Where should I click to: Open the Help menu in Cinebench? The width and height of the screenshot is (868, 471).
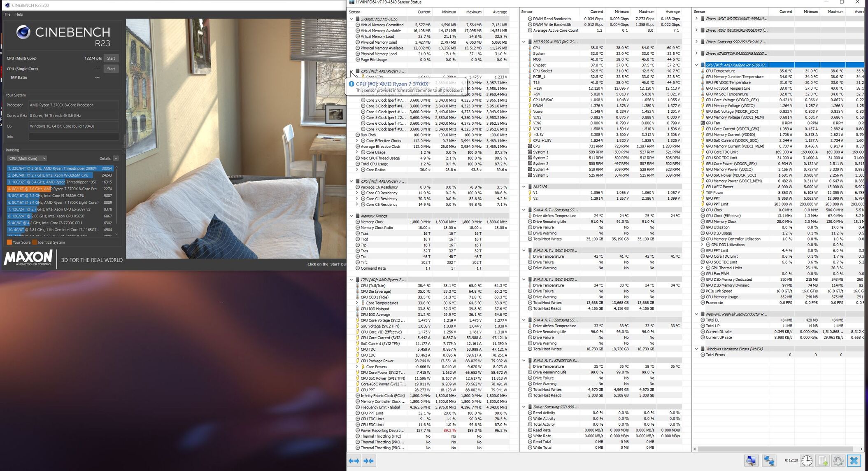(x=19, y=14)
